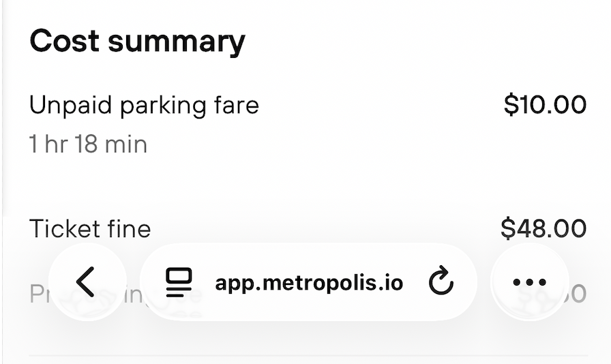
Task: Click the 1 hr 18 min duration text
Action: coord(88,145)
